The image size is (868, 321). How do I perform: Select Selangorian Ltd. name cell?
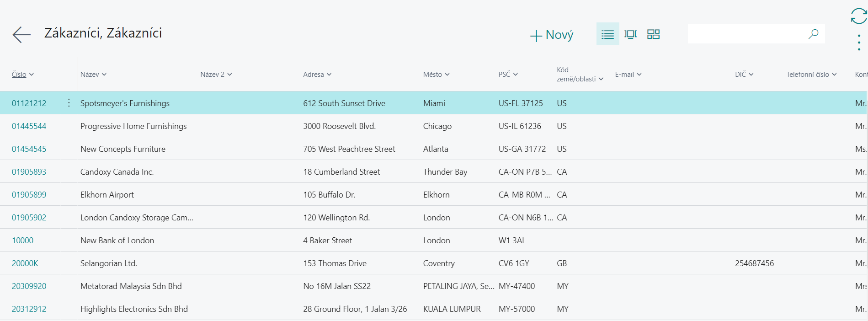coord(109,263)
